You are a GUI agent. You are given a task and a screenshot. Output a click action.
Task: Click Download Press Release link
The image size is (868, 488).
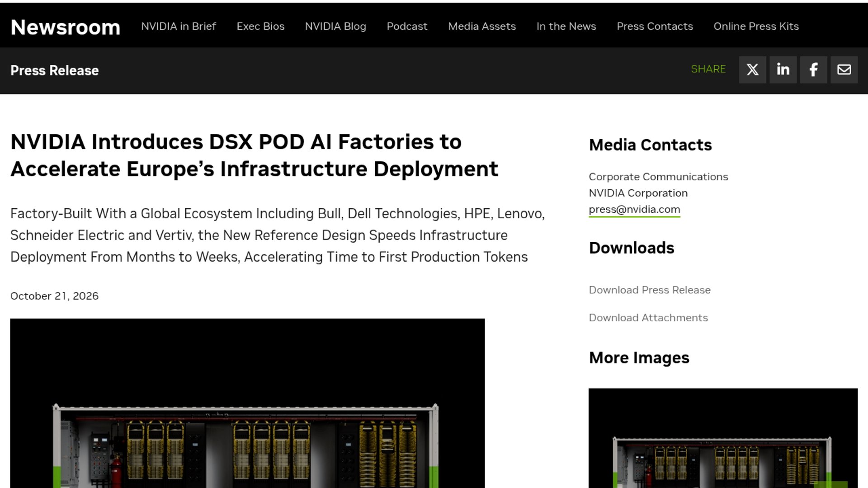point(650,290)
